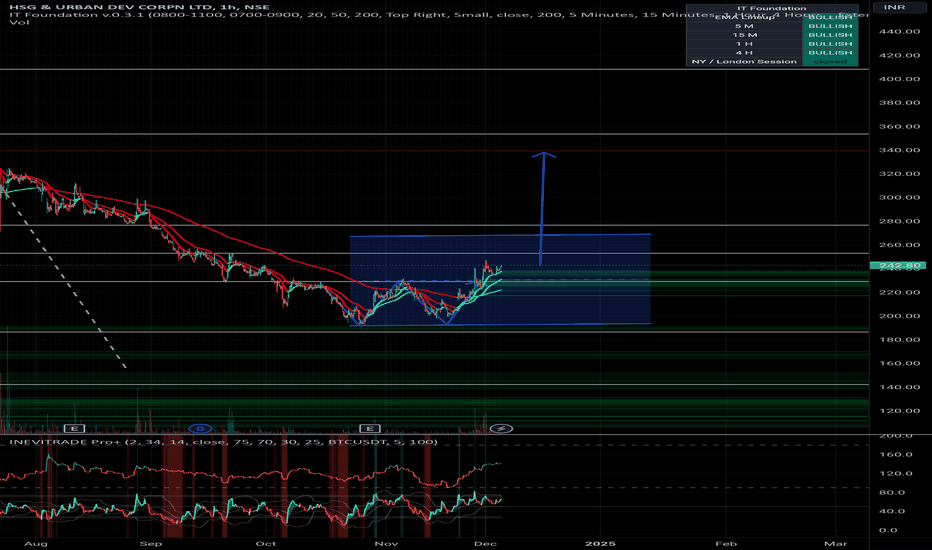The image size is (932, 550).
Task: Click the 160.0 oscillator scale value
Action: point(895,455)
